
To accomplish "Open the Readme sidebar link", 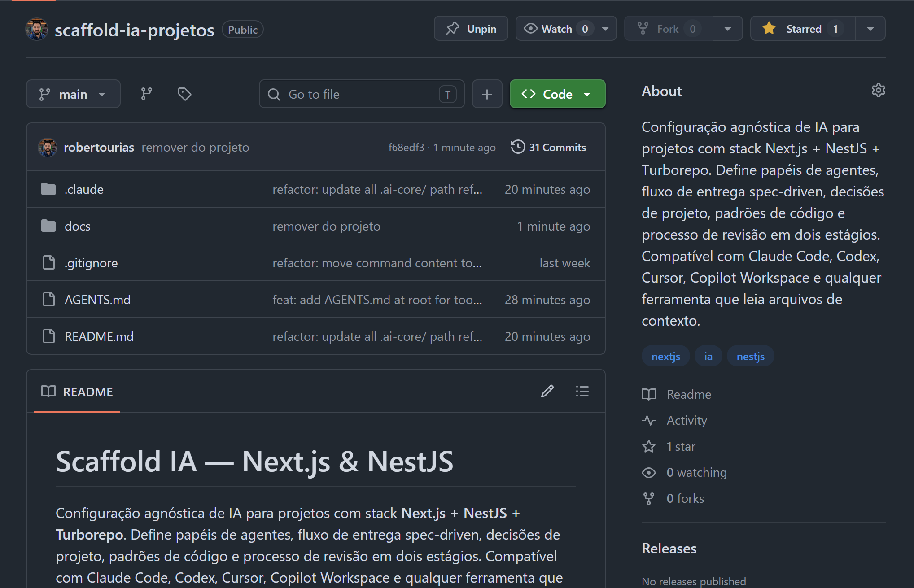I will click(x=689, y=394).
